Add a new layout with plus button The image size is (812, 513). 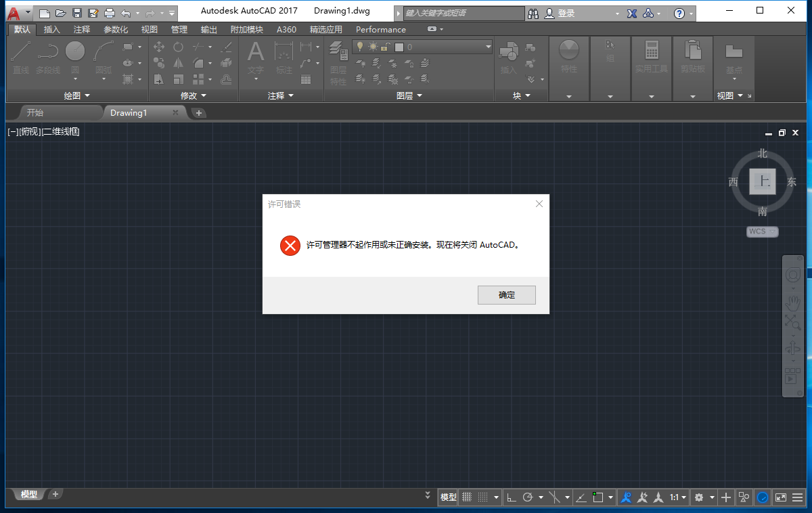point(55,494)
